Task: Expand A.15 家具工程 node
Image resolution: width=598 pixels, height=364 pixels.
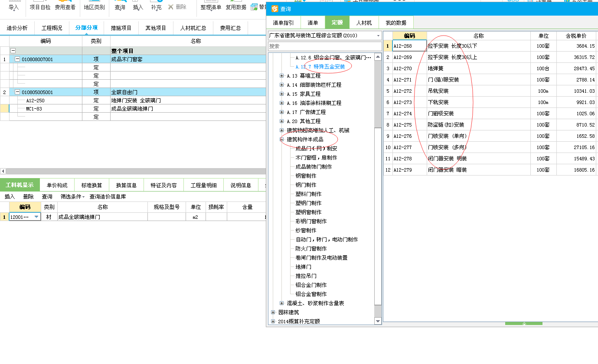Action: 282,94
